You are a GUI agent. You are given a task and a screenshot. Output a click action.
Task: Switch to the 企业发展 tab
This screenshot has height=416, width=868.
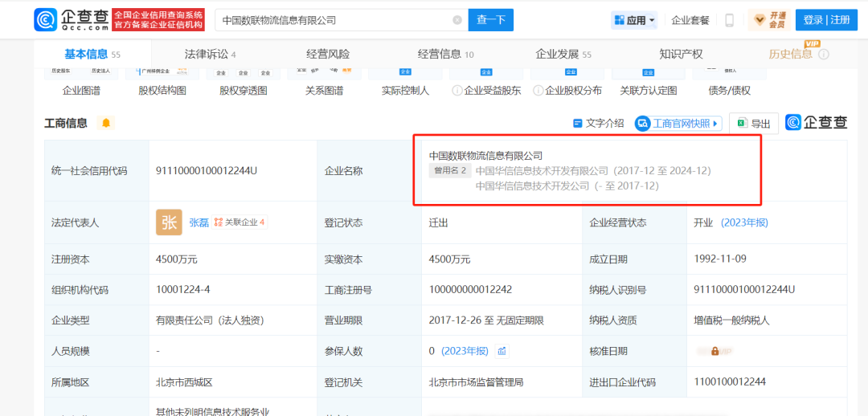point(563,55)
